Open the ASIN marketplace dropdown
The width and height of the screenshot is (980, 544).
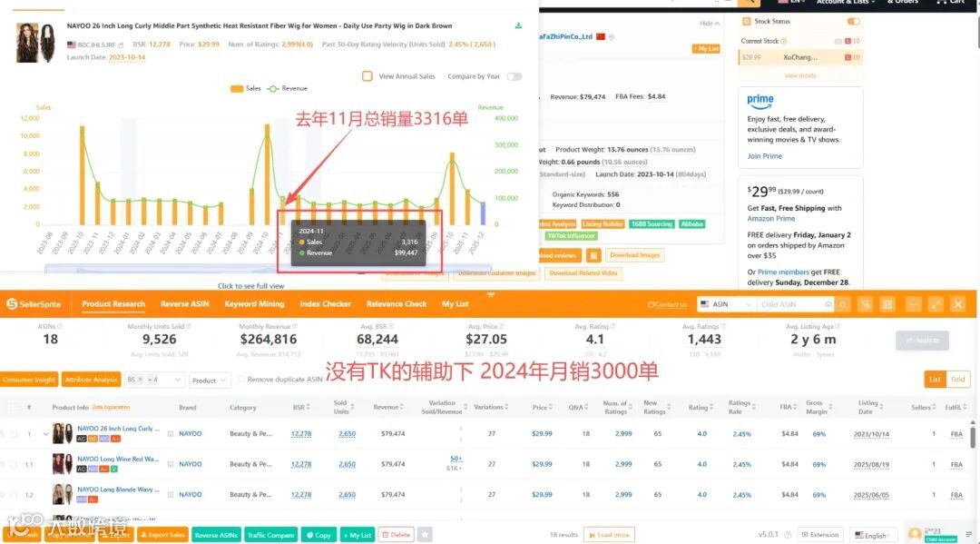(725, 304)
